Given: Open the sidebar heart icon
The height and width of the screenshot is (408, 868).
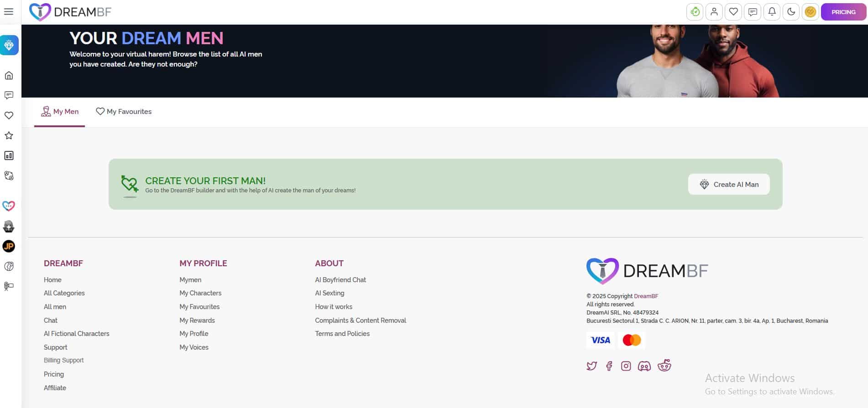Looking at the screenshot, I should click(x=9, y=115).
